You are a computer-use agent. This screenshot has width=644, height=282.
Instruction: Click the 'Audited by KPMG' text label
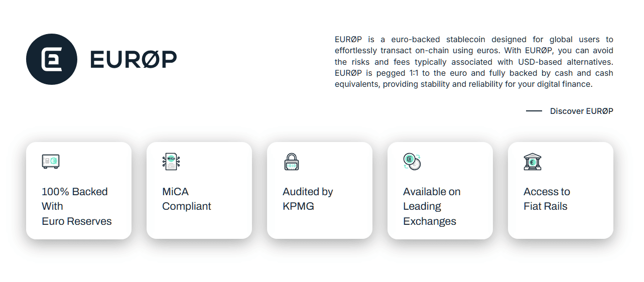click(x=308, y=199)
